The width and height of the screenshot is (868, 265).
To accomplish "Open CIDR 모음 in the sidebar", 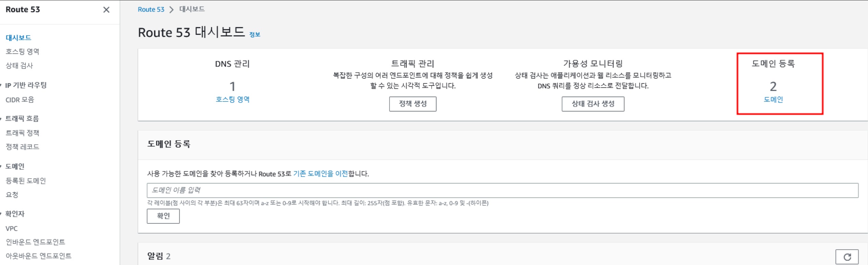I will tap(20, 100).
